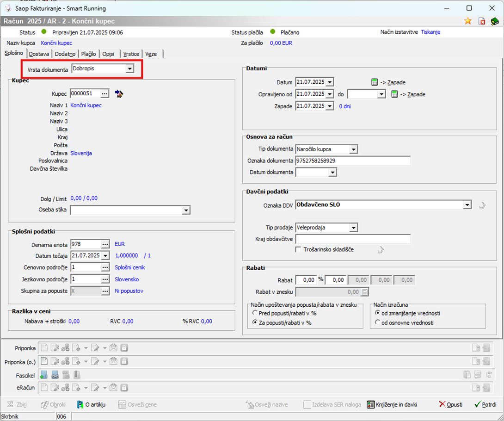Expand the Oseba stika dropdown

pos(186,210)
